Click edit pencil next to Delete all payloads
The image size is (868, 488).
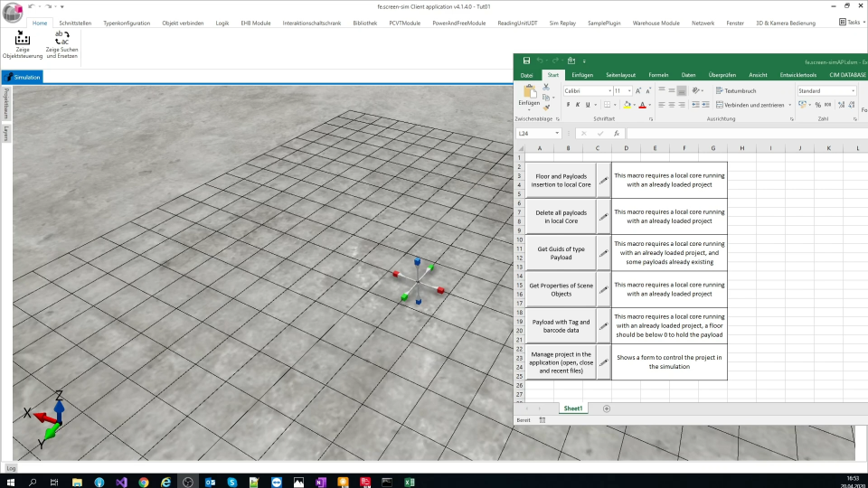603,216
